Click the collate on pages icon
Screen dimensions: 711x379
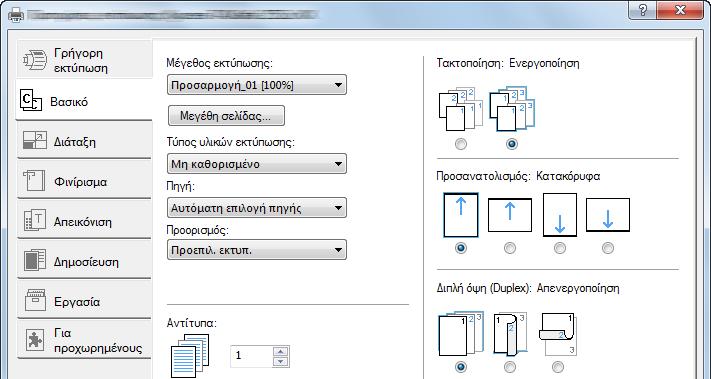click(x=512, y=109)
